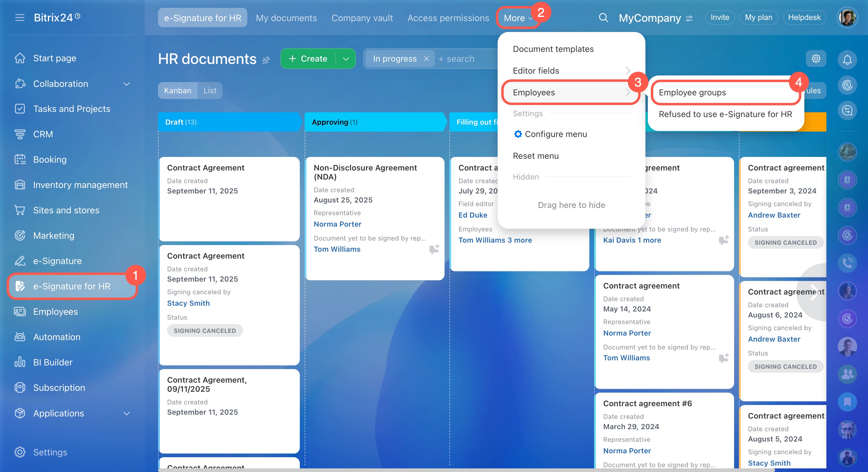868x472 pixels.
Task: Click the Invite button
Action: 720,17
